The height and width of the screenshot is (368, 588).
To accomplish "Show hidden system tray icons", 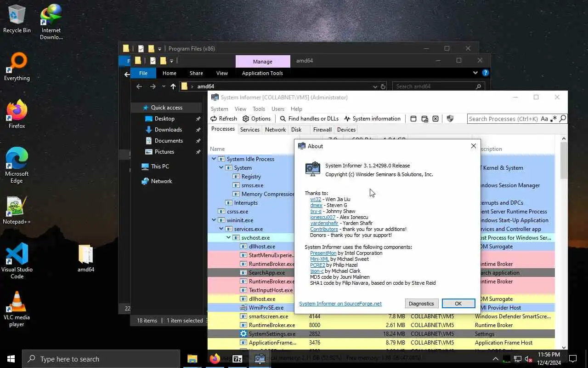I will click(x=495, y=359).
